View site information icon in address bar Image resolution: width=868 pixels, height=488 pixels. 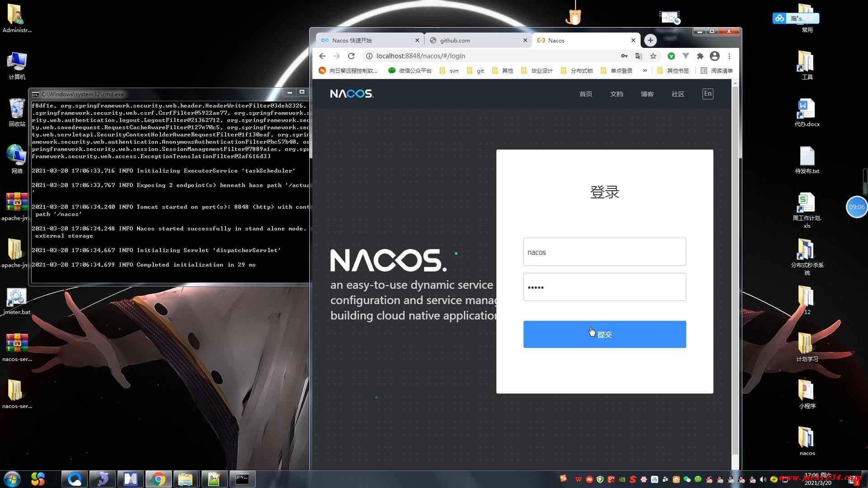(x=369, y=56)
